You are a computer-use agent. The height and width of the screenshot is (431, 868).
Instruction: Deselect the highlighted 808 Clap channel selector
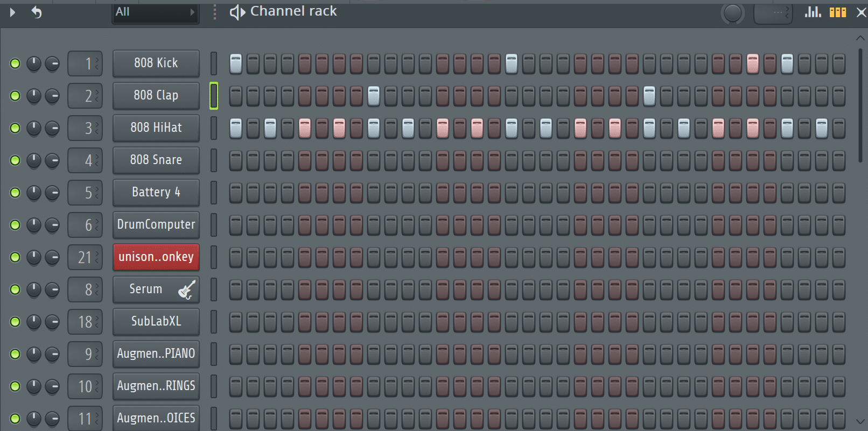tap(214, 96)
